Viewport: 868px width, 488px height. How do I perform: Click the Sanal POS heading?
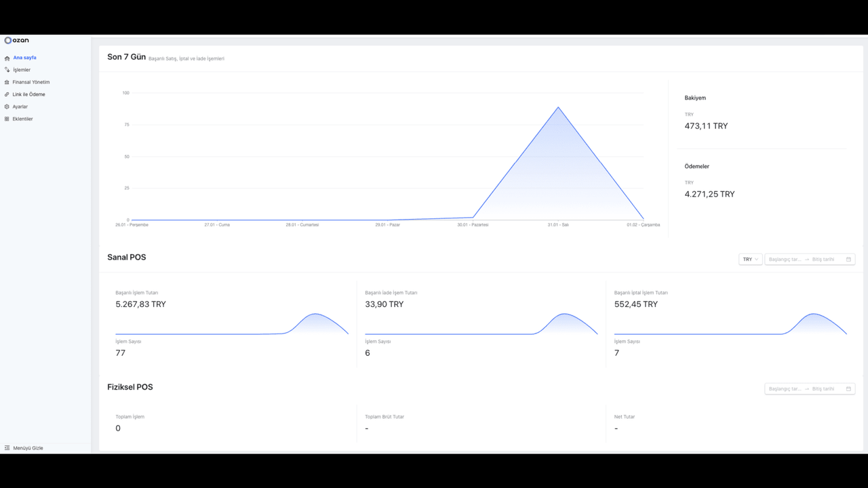(x=126, y=257)
